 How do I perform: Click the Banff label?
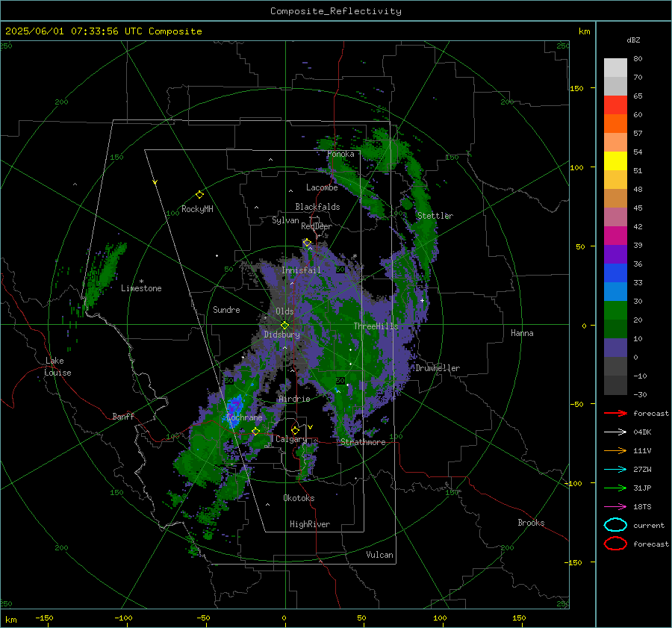coord(123,417)
